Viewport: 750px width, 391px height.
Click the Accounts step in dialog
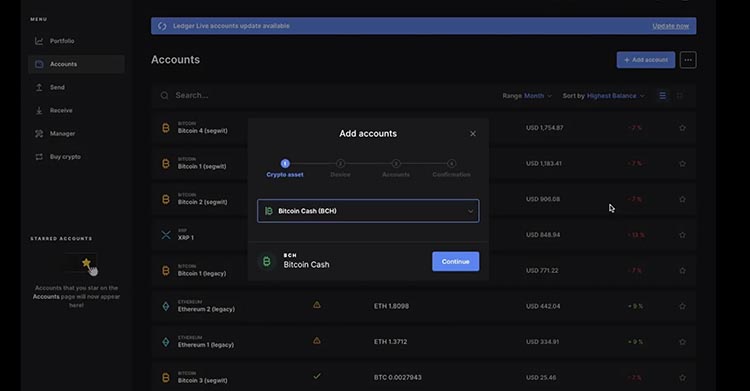[x=396, y=168]
